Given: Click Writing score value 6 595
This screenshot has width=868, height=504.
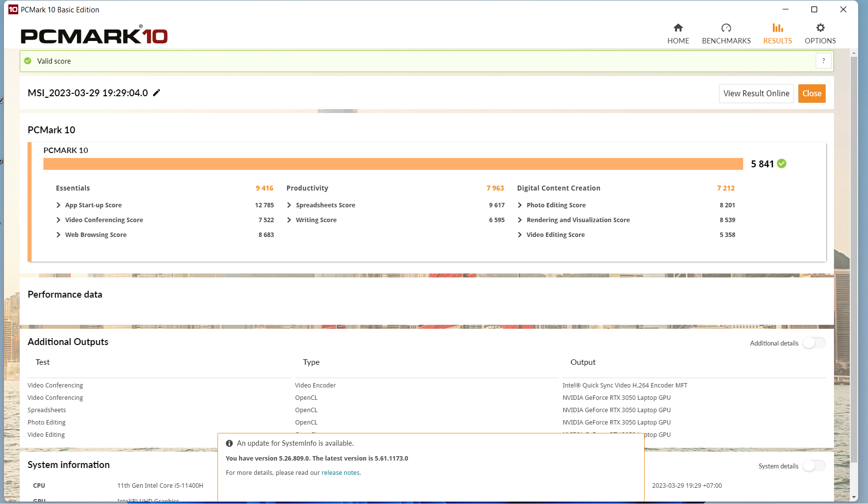Looking at the screenshot, I should tap(497, 220).
